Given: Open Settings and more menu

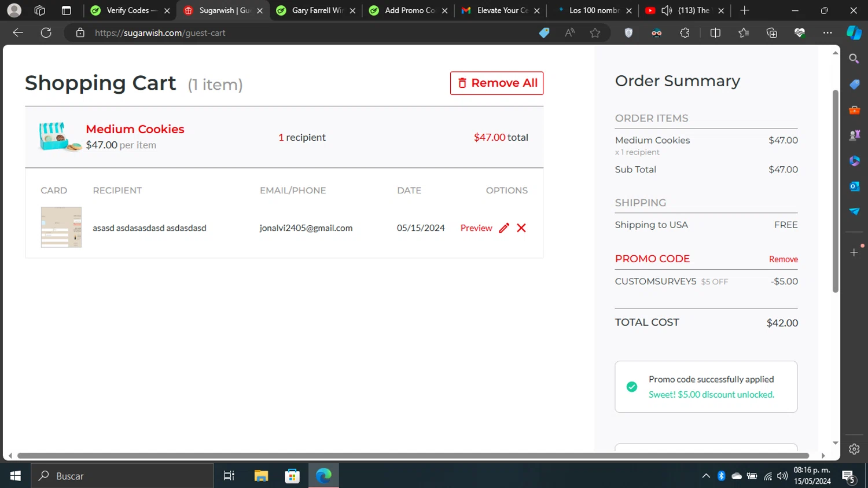Looking at the screenshot, I should [x=827, y=33].
